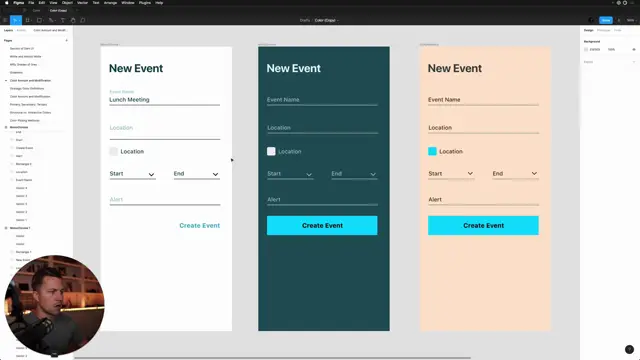Open the Object menu
The image size is (640, 360).
coord(67,2)
